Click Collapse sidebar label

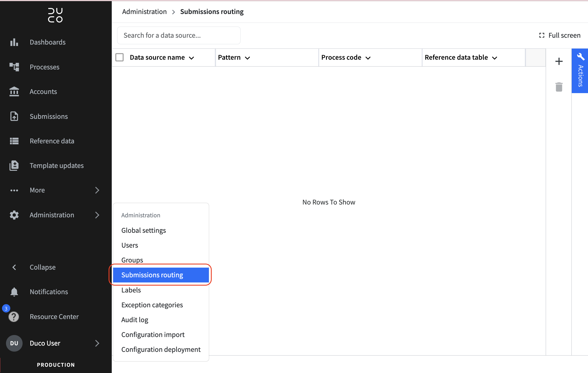43,267
